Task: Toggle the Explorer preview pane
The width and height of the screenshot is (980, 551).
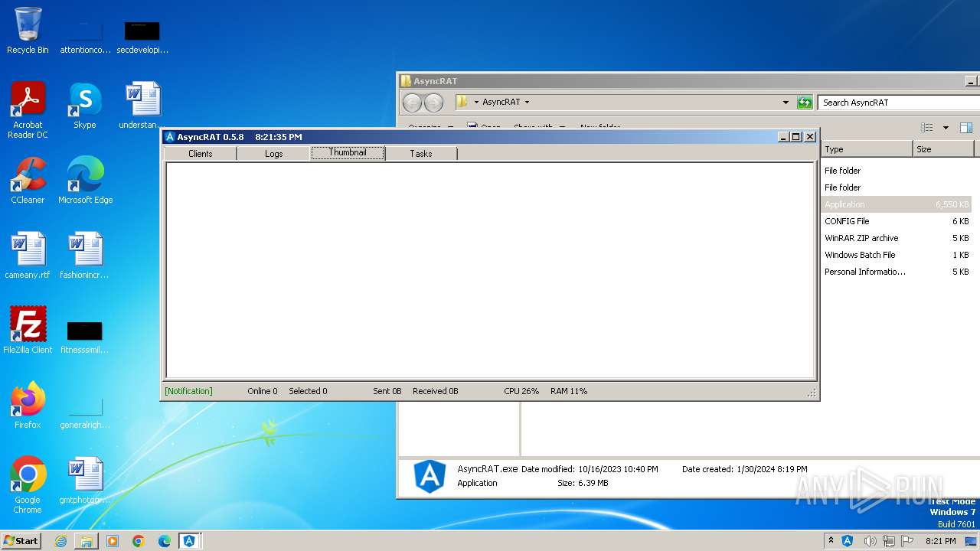Action: click(966, 128)
